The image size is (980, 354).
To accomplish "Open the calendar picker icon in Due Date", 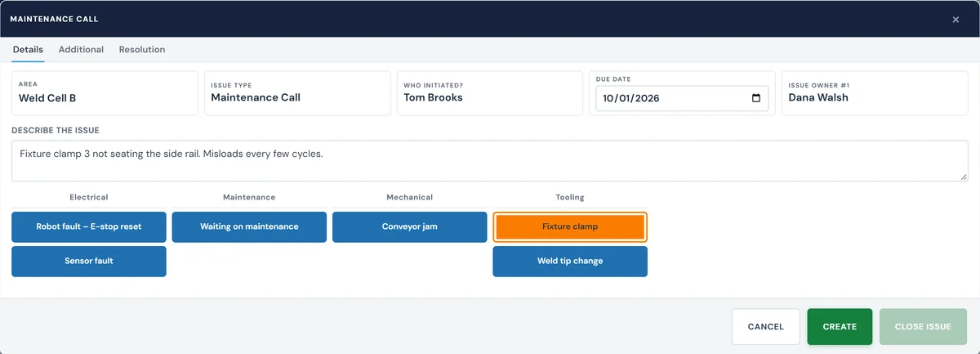I will point(755,98).
